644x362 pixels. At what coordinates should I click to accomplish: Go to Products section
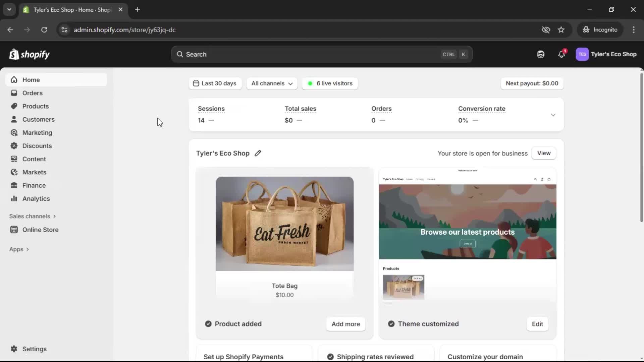point(56,106)
